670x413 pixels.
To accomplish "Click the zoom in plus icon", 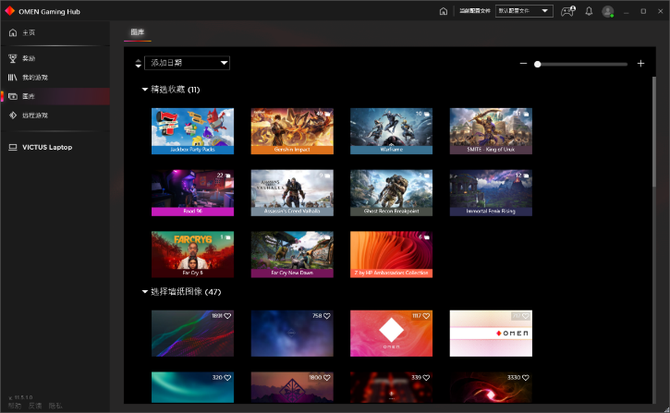I will tap(640, 64).
